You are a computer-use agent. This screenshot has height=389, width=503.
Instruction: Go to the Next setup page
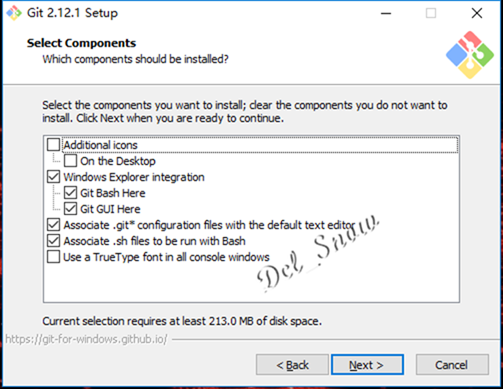[367, 365]
